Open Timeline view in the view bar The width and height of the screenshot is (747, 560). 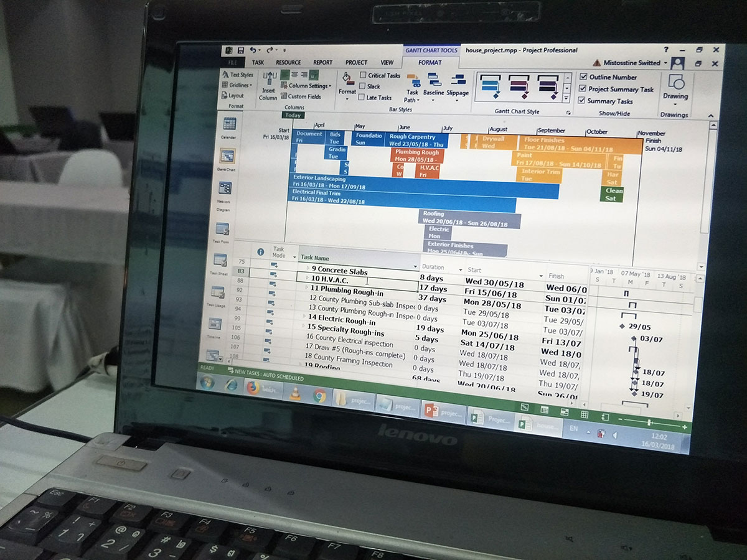[214, 325]
